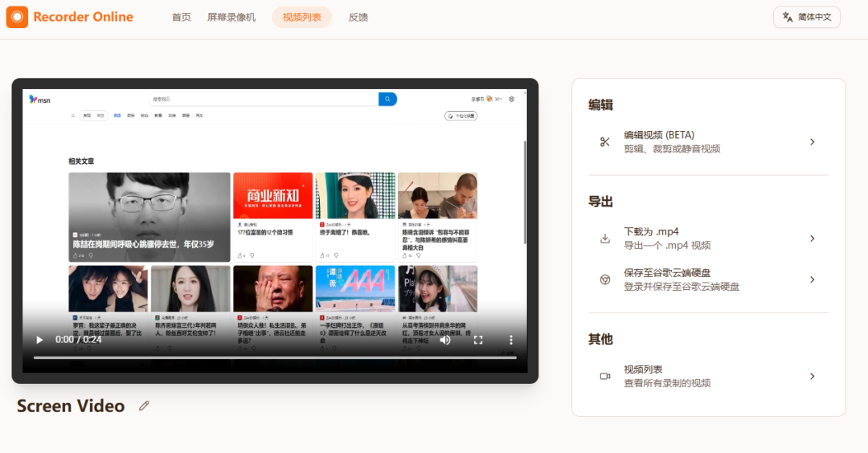Click the 导出一个 .mp4 视频 description
The width and height of the screenshot is (868, 453).
[667, 246]
